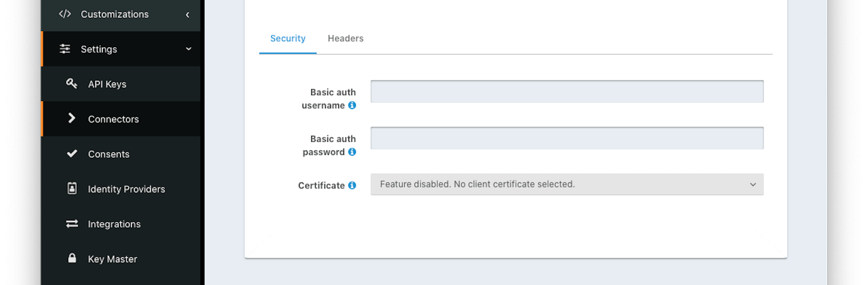Open Identity Providers in sidebar
This screenshot has height=285, width=868.
[x=121, y=189]
